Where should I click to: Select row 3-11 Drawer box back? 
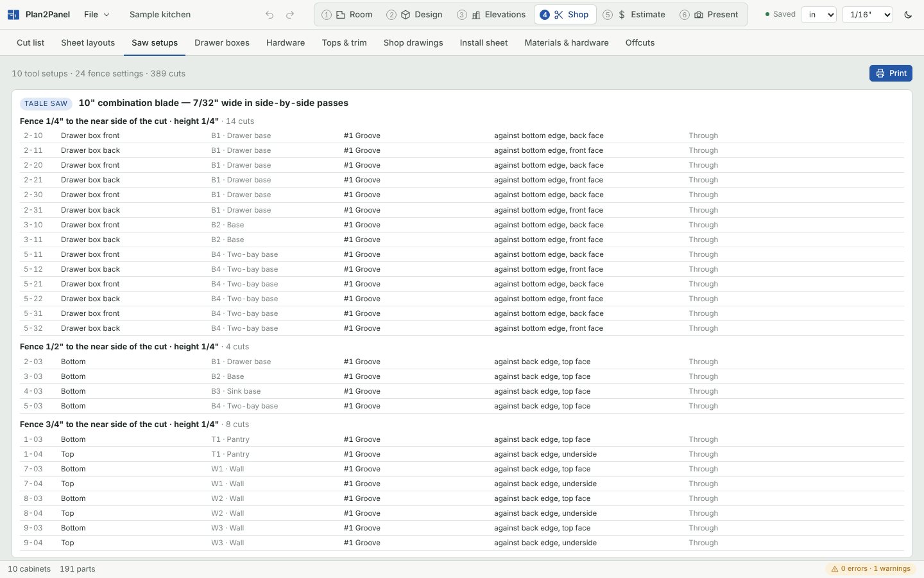(462, 240)
